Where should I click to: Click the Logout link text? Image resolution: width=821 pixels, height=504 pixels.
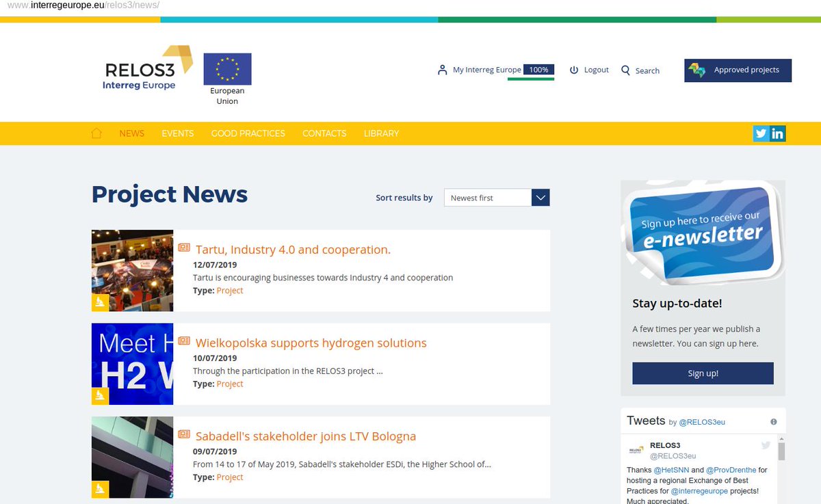point(597,70)
